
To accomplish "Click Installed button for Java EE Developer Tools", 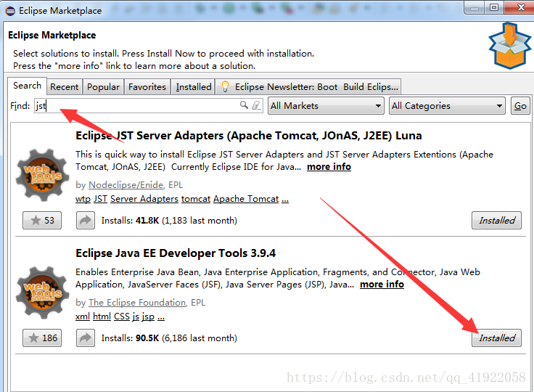I will point(496,338).
